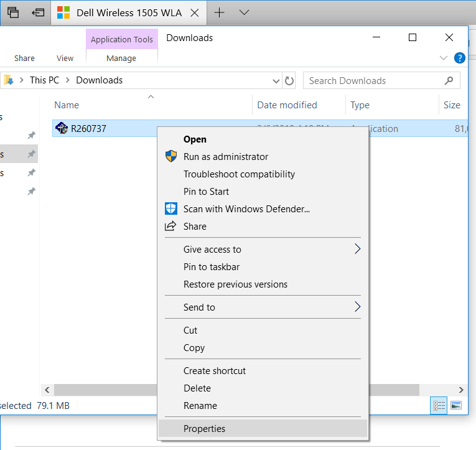Expand the ribbon with the chevron
The image size is (476, 450).
pos(444,58)
